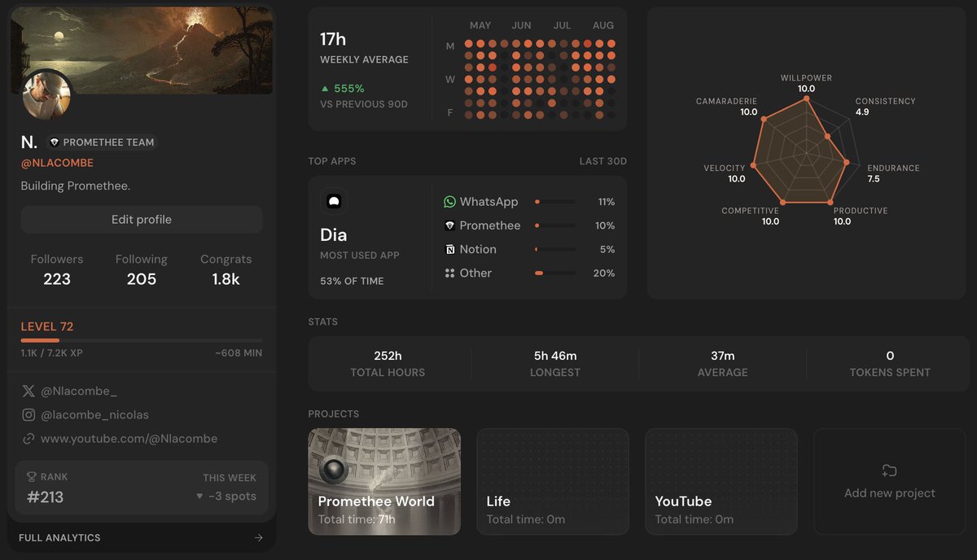
Task: Open FULL ANALYTICS
Action: 142,538
